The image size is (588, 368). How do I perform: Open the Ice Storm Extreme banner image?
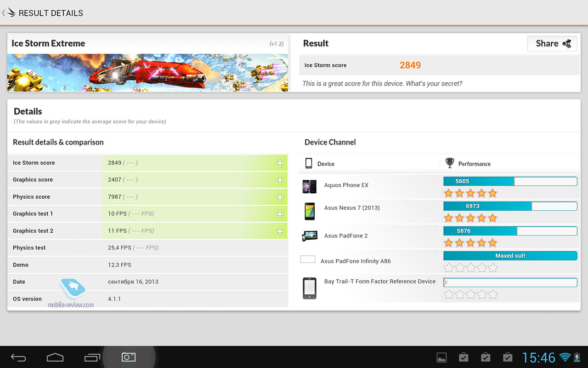[147, 73]
